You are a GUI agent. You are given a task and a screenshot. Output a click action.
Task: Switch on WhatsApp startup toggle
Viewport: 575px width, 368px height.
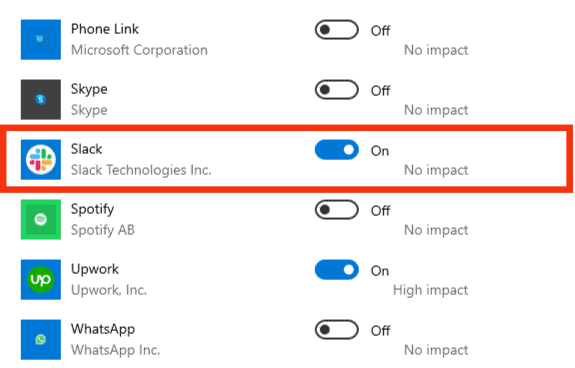[337, 330]
